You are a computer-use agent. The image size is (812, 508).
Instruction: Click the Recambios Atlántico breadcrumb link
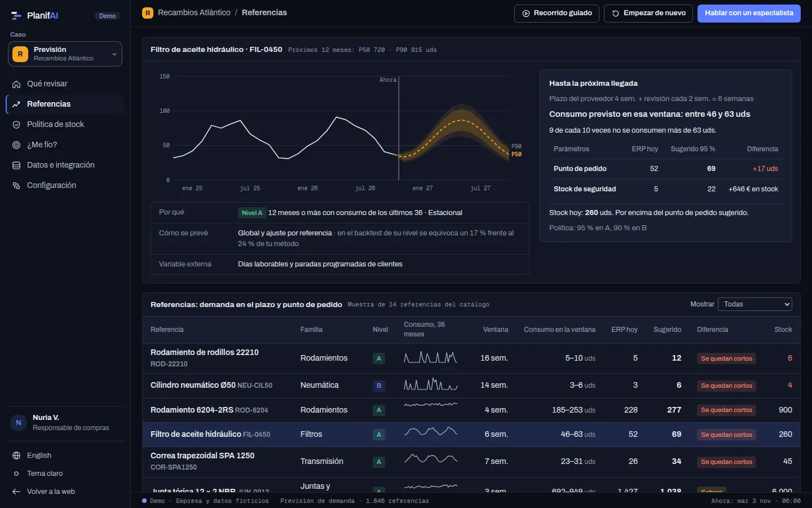pos(194,13)
